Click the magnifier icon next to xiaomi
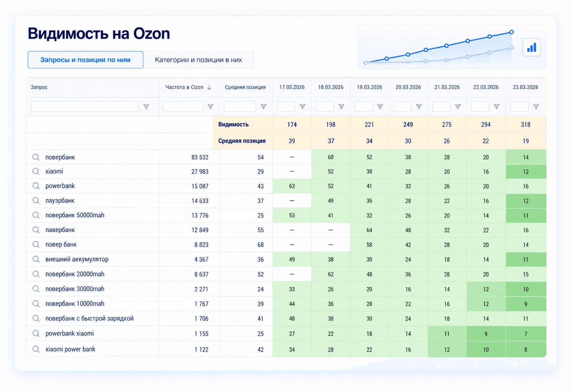 [x=36, y=171]
